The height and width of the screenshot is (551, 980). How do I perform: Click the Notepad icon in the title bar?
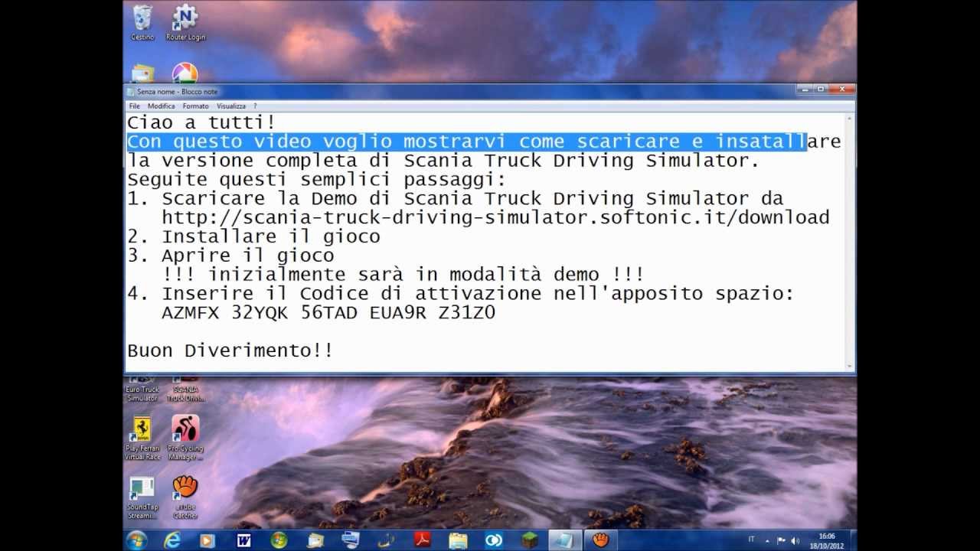tap(131, 91)
